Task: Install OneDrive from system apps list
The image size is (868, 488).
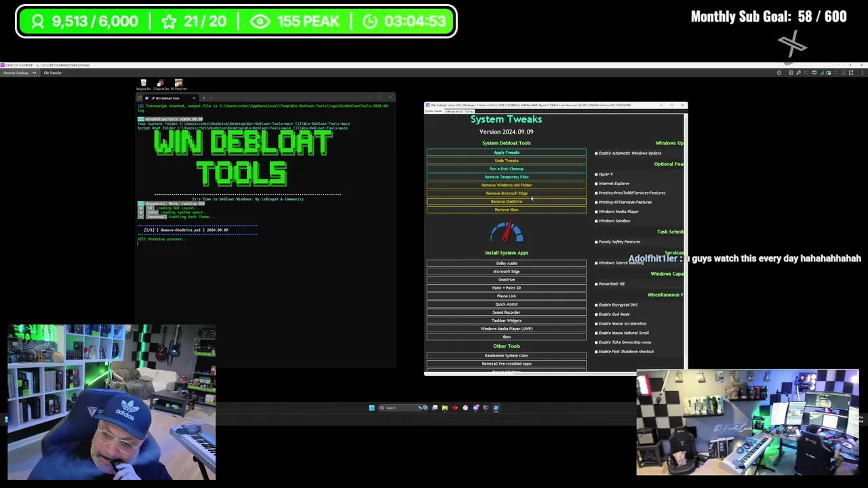Action: click(507, 279)
